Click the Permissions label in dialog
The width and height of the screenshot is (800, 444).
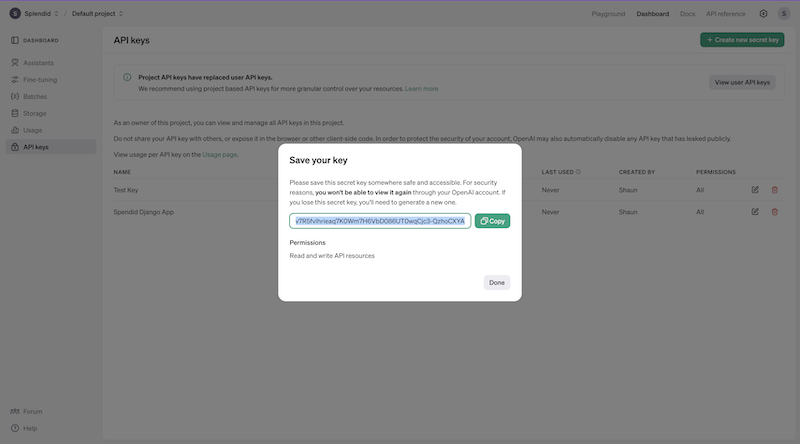click(x=307, y=242)
